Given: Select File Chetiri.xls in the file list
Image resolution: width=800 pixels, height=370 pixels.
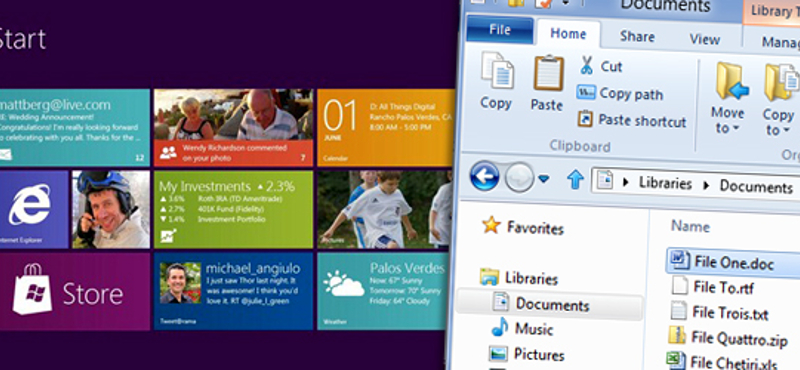Looking at the screenshot, I should tap(734, 362).
